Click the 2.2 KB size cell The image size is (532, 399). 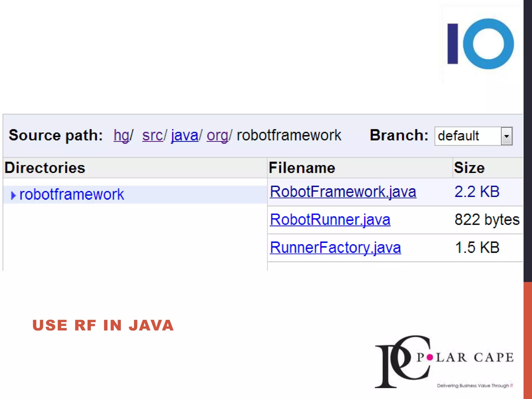pyautogui.click(x=477, y=192)
